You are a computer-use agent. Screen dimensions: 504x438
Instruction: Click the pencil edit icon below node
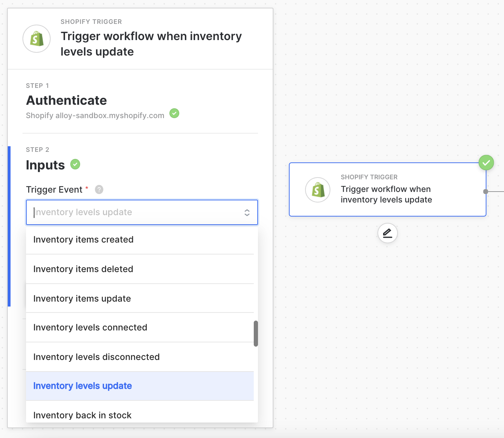(387, 233)
